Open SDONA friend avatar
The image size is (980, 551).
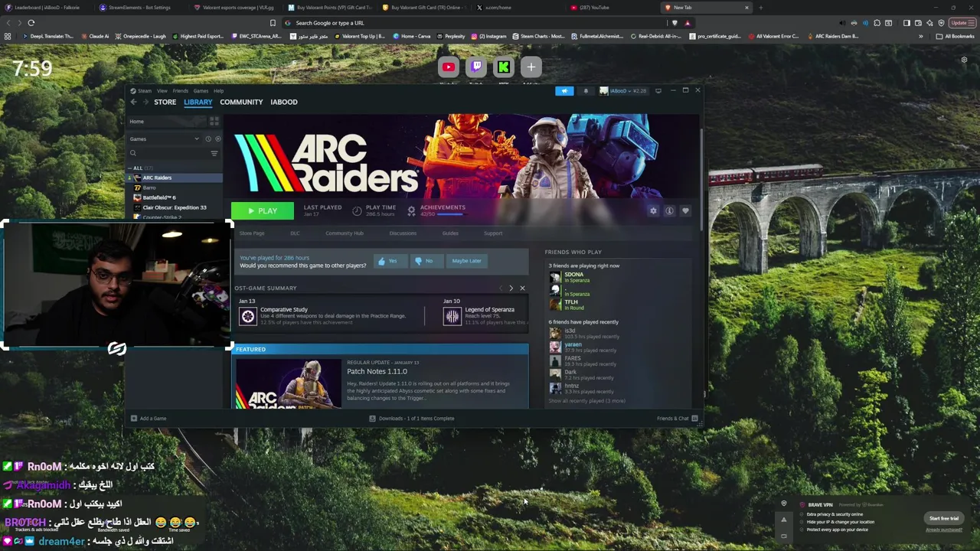point(555,277)
